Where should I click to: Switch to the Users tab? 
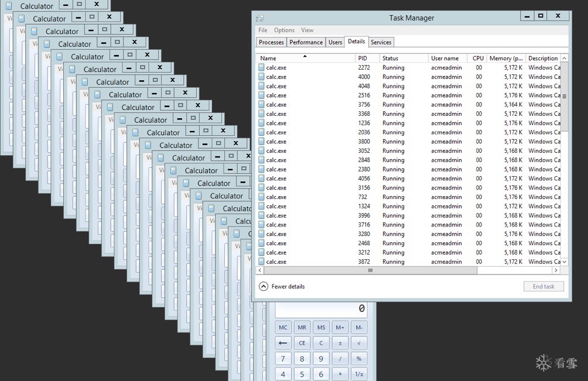(x=335, y=42)
